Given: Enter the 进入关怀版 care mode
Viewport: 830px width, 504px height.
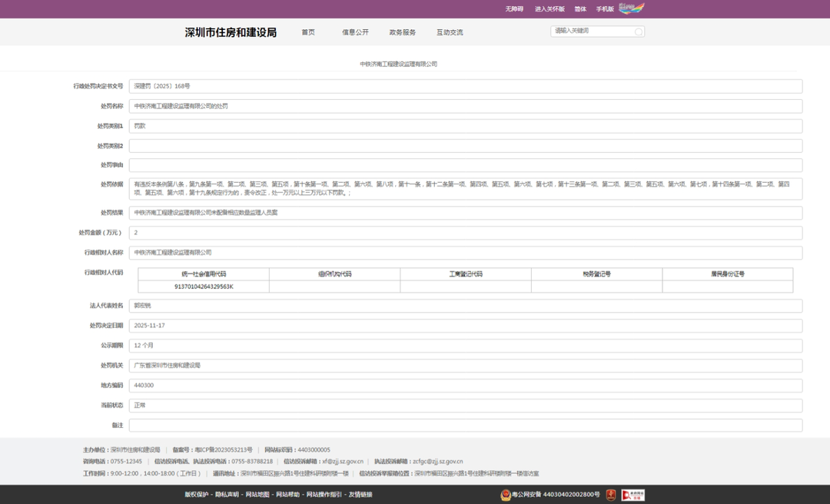Looking at the screenshot, I should (549, 9).
